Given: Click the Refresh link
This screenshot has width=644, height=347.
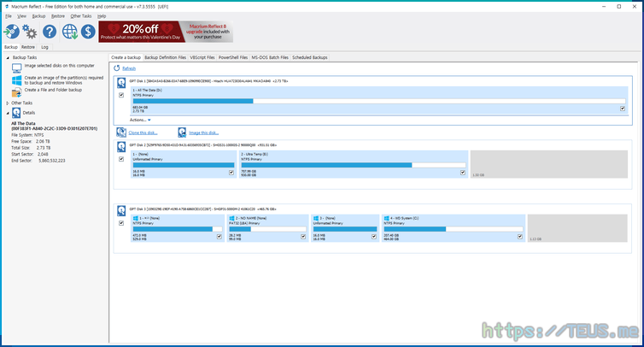Looking at the screenshot, I should pos(129,68).
